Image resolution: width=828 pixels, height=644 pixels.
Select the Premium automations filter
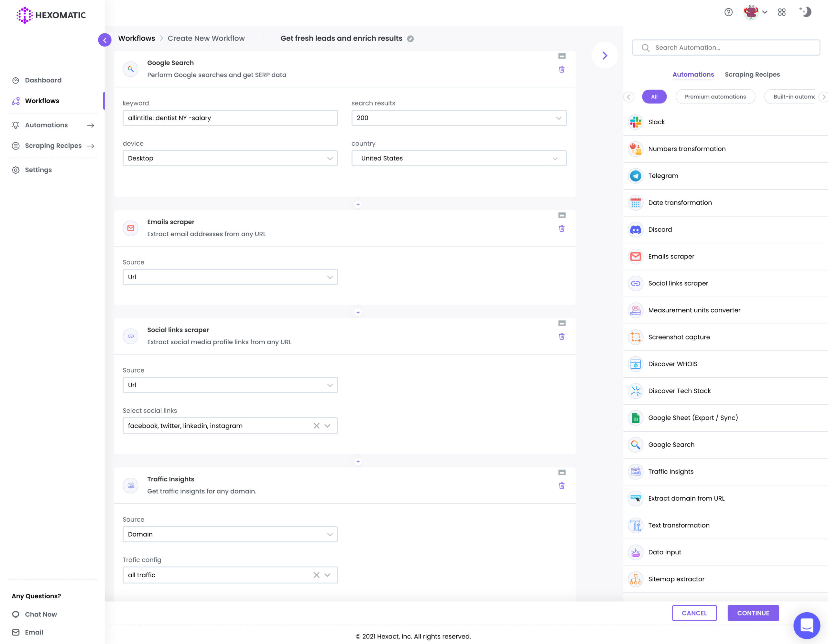click(x=715, y=97)
